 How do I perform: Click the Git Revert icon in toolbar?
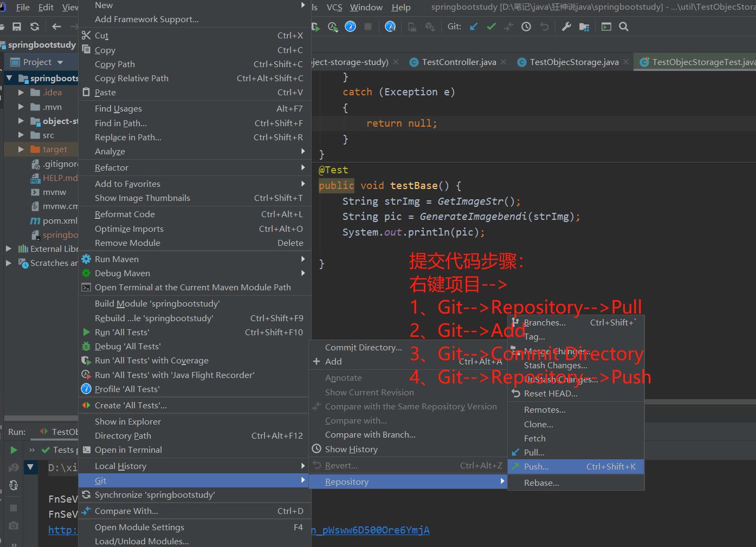tap(545, 27)
